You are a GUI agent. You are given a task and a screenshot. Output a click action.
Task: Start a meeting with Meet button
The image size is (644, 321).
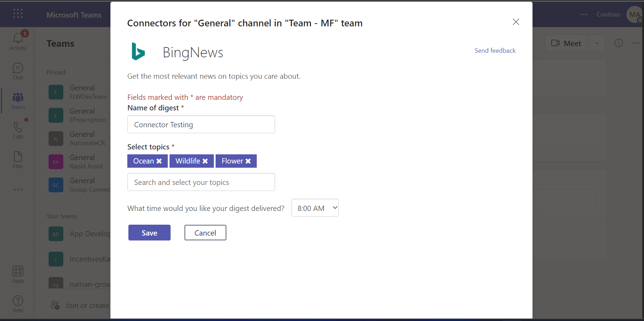pyautogui.click(x=566, y=43)
